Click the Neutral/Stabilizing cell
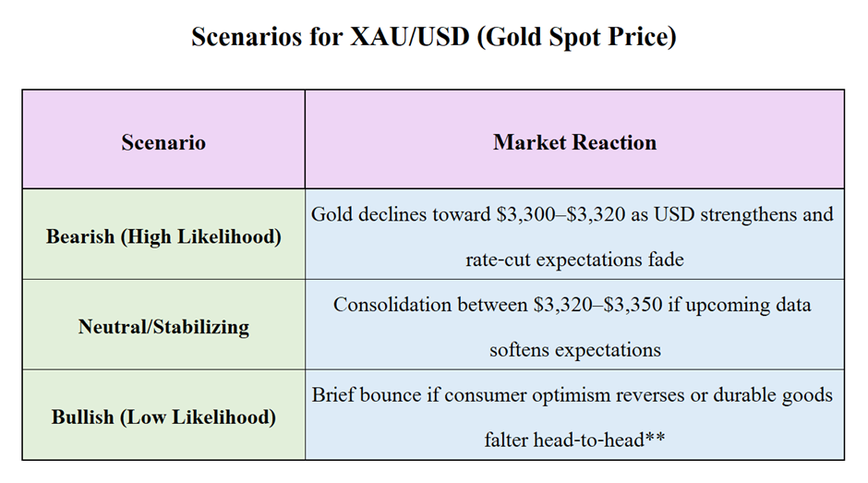Screen dimensions: 868x483 163,324
